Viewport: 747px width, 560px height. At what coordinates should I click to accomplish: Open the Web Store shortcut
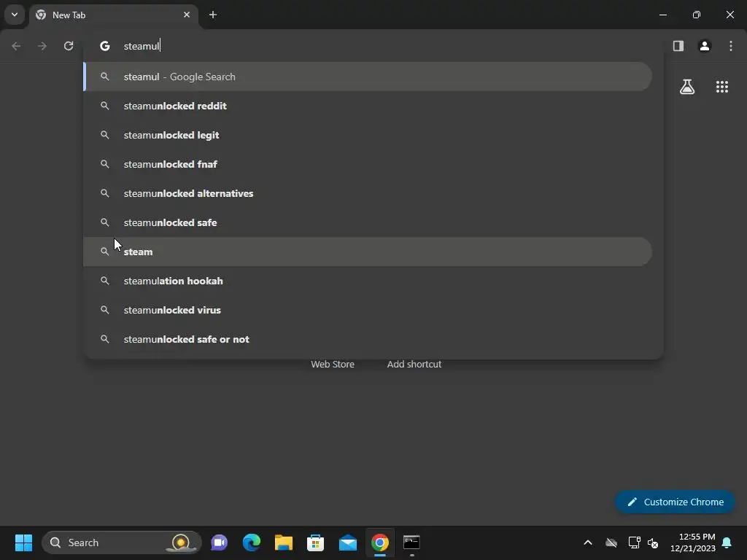pyautogui.click(x=333, y=365)
